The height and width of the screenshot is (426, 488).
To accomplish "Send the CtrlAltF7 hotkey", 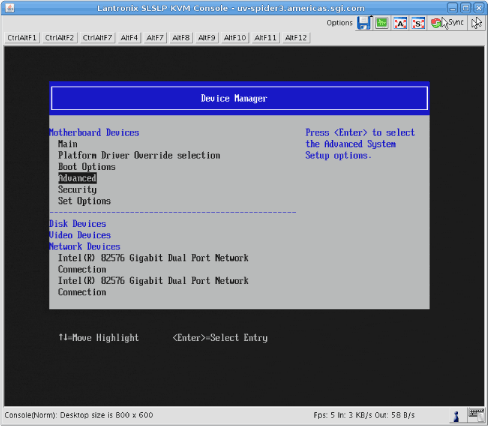I will click(97, 38).
